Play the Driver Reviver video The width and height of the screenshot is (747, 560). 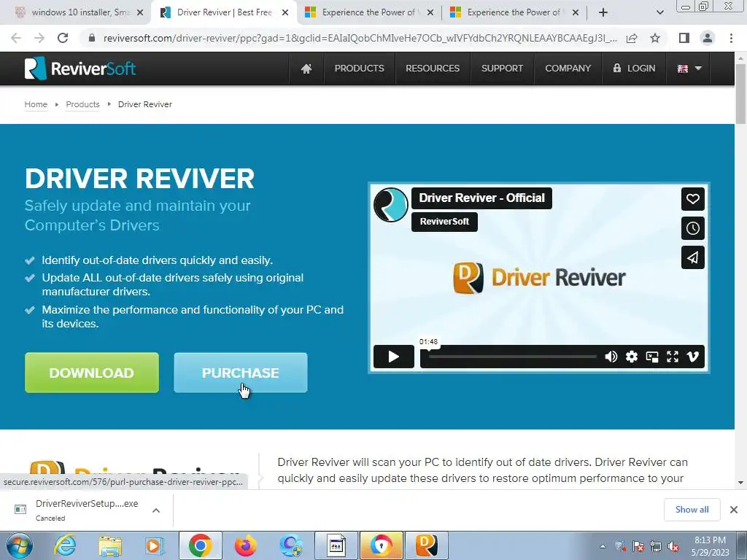pos(393,357)
